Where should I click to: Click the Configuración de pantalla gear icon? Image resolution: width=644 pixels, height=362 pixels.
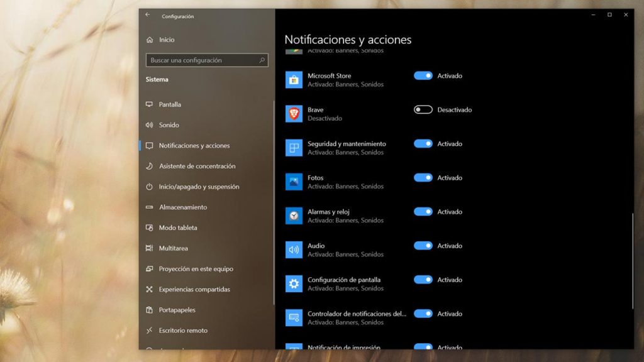click(x=294, y=283)
